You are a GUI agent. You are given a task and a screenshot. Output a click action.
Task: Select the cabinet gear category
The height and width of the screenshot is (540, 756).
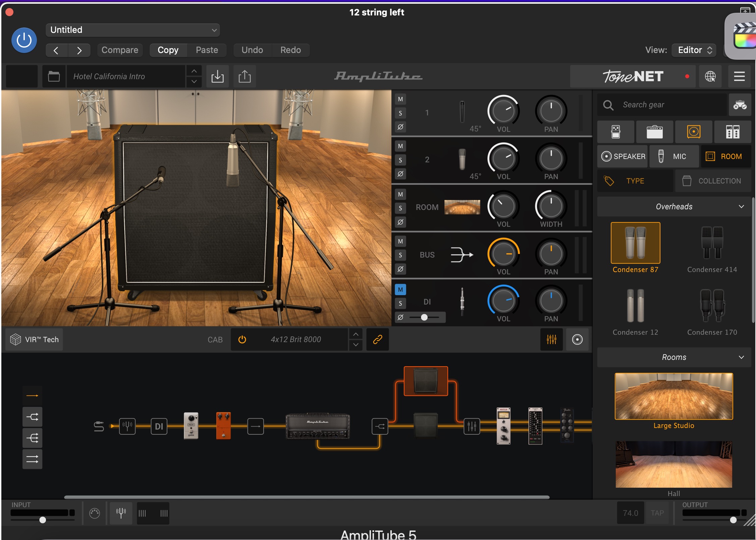(693, 132)
